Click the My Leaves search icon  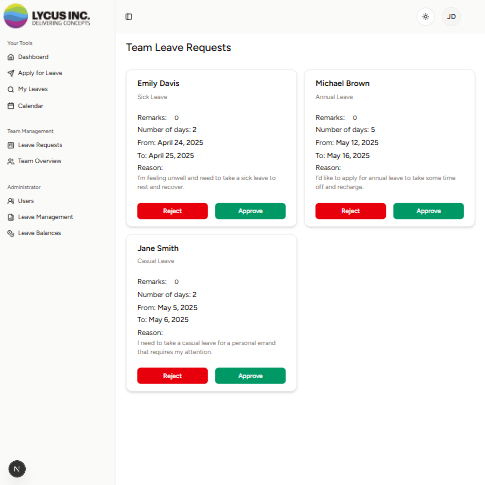click(x=11, y=89)
